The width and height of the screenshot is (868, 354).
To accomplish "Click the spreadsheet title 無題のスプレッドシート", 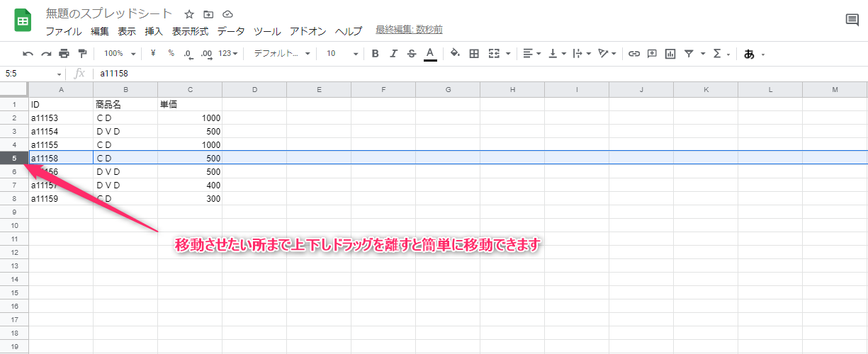I will tap(109, 13).
